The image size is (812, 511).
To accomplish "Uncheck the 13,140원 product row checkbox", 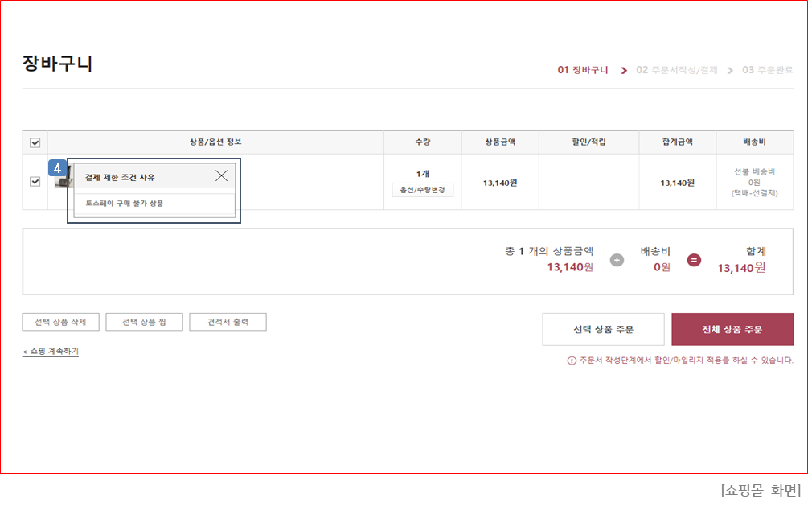I will (35, 181).
